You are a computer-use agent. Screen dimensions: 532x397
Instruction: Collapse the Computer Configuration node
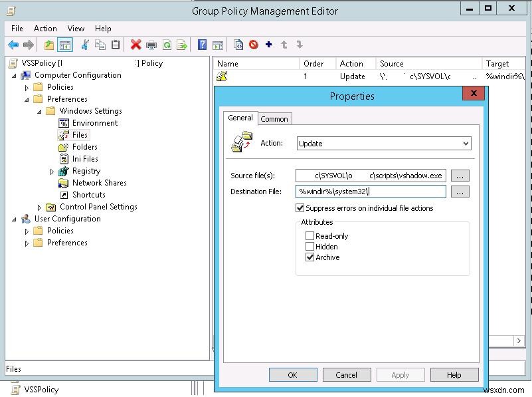(15, 75)
